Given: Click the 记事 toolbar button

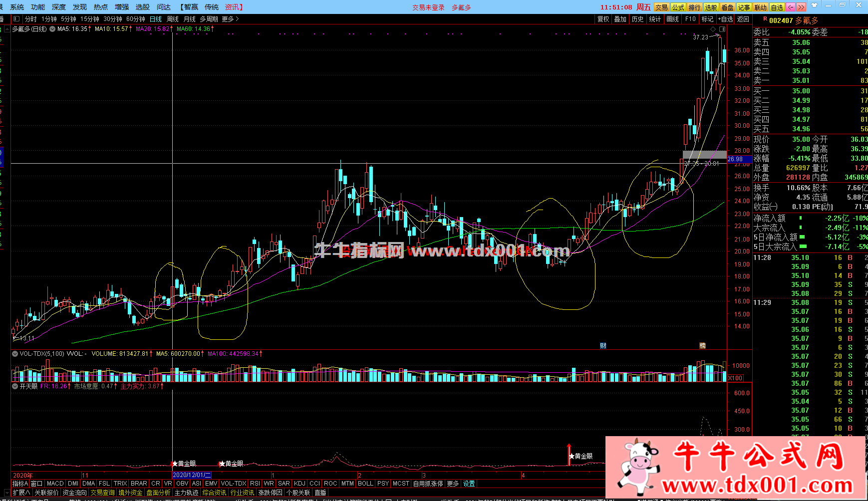Looking at the screenshot, I should click(x=744, y=7).
